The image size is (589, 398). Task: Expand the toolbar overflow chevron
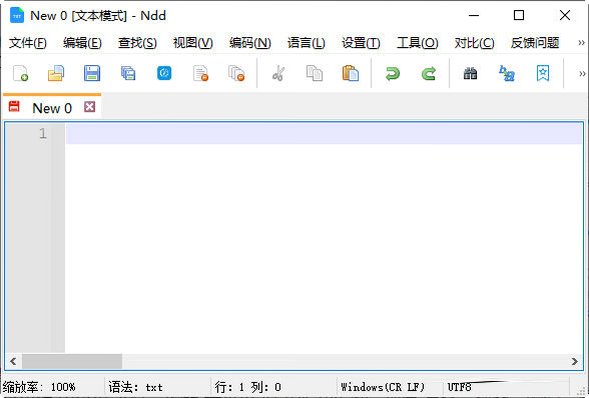(x=582, y=74)
